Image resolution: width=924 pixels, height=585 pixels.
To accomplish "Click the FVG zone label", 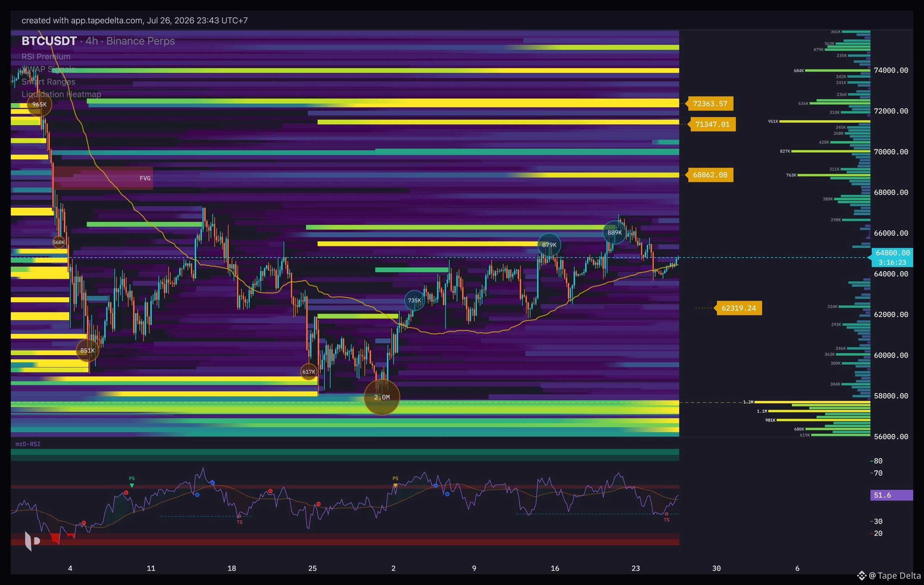I will coord(145,178).
